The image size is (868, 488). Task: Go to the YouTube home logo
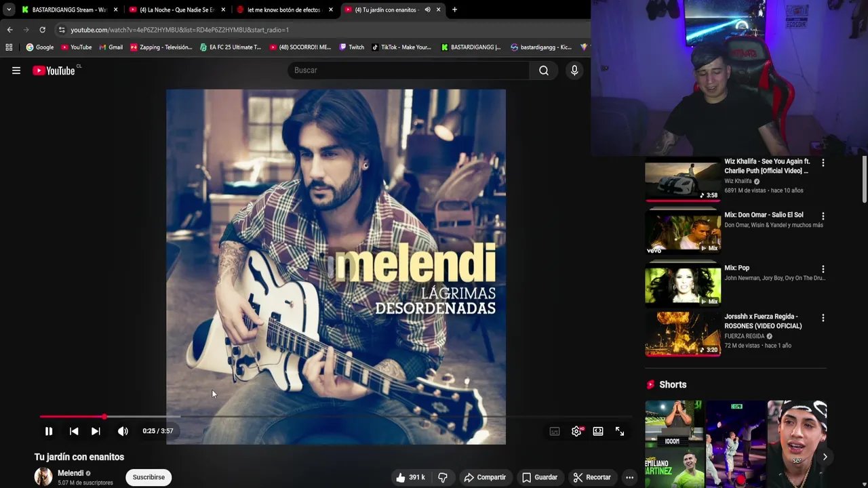pos(54,70)
